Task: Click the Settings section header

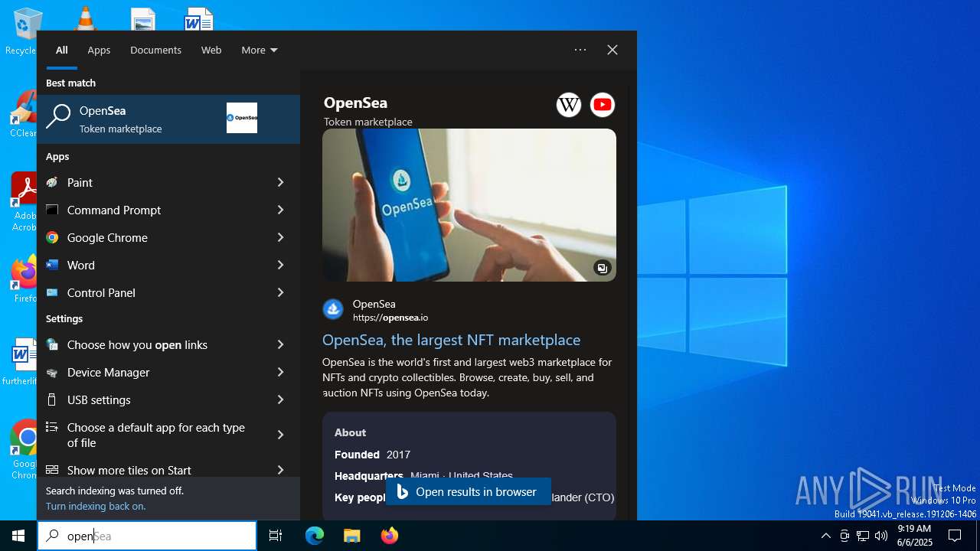Action: 64,318
